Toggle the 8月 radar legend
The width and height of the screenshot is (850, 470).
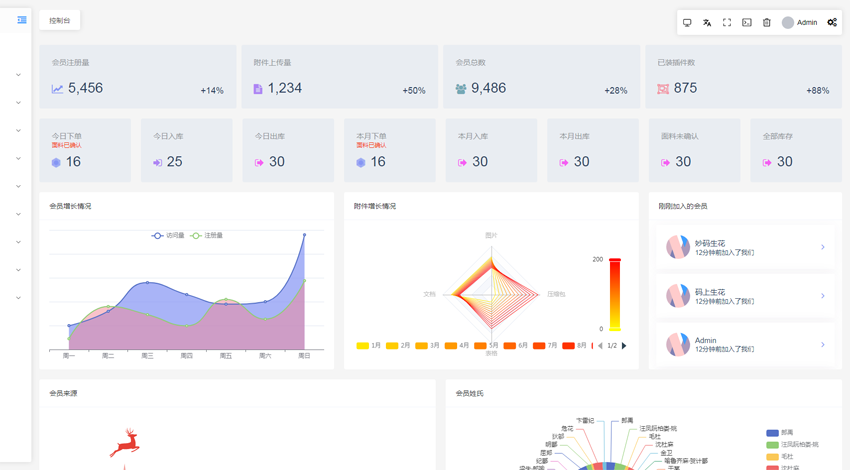[574, 345]
